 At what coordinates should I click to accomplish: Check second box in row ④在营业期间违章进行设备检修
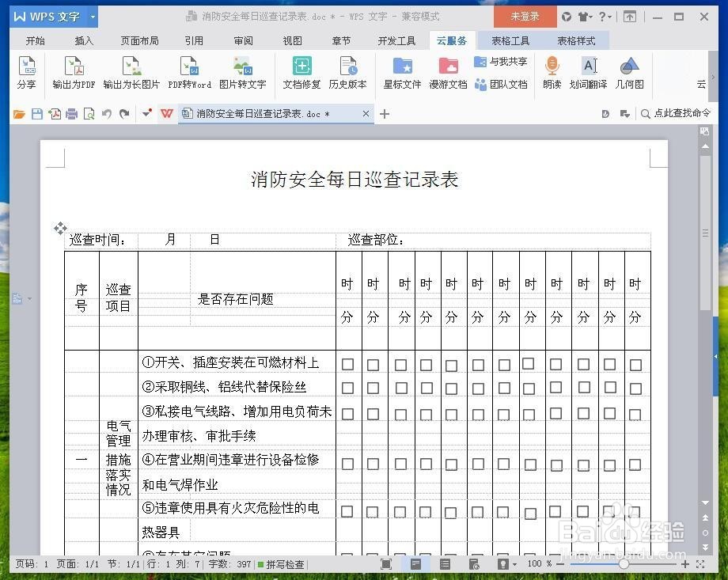pos(373,464)
